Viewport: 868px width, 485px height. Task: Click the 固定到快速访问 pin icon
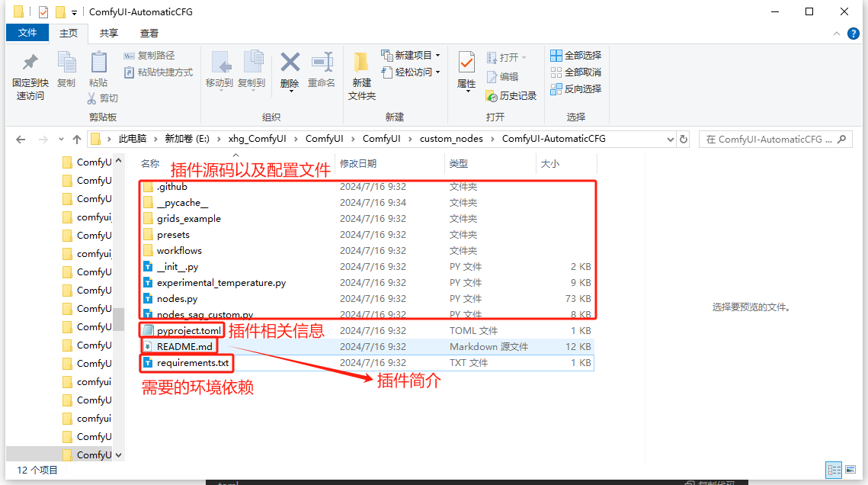click(x=30, y=63)
